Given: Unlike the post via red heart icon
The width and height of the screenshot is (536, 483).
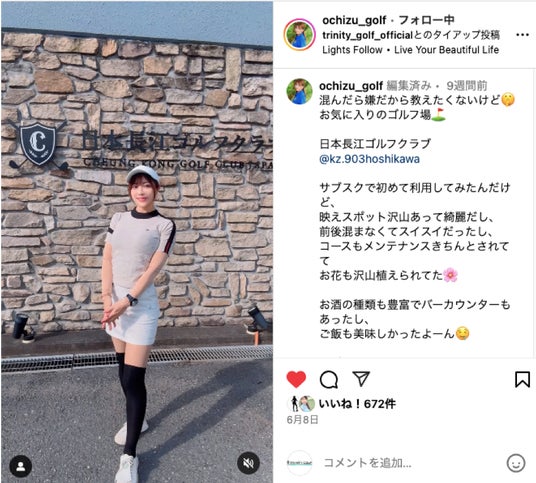Looking at the screenshot, I should tap(296, 379).
